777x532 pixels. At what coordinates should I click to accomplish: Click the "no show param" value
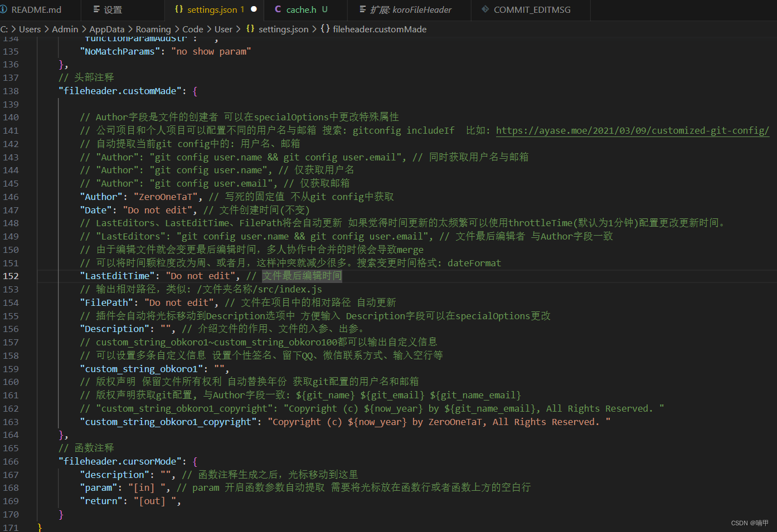click(x=211, y=52)
